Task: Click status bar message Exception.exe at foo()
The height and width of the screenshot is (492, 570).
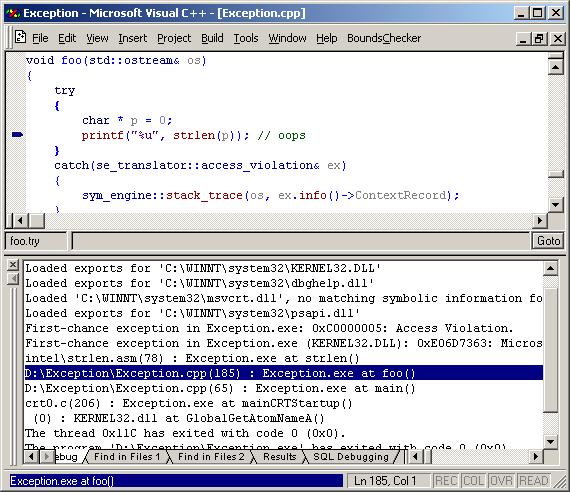Action: [176, 481]
